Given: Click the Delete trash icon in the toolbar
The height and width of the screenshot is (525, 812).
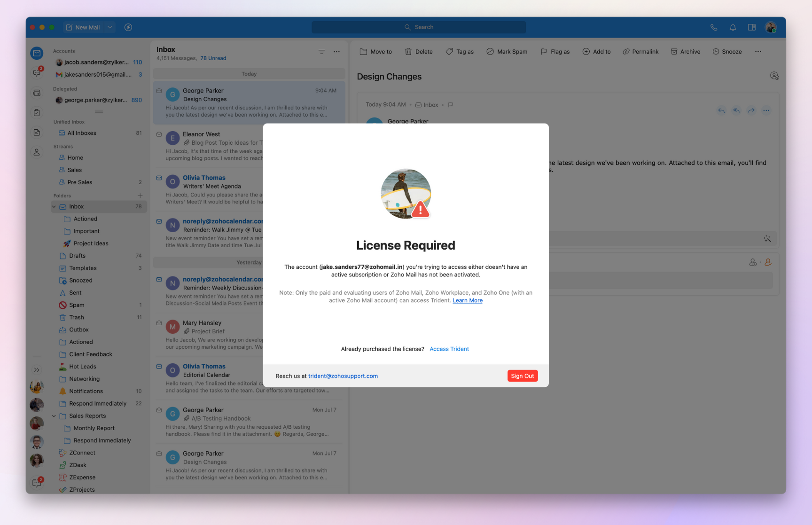Looking at the screenshot, I should pos(408,52).
